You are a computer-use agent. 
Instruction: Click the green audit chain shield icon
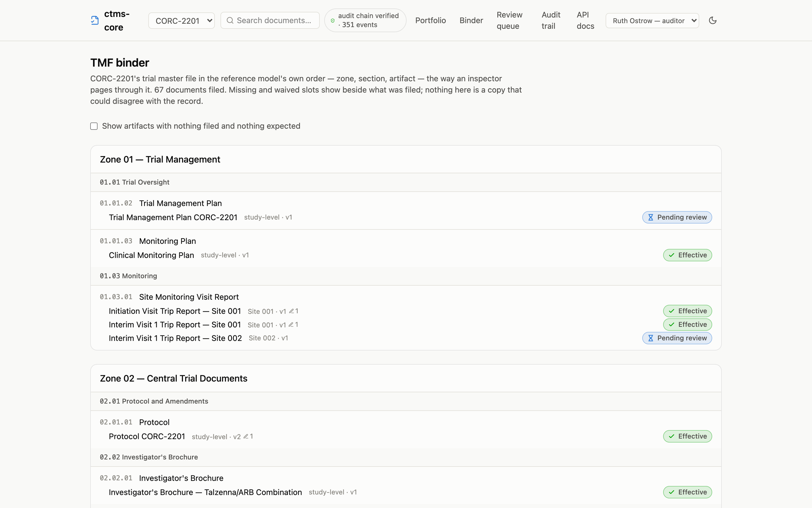coord(332,21)
